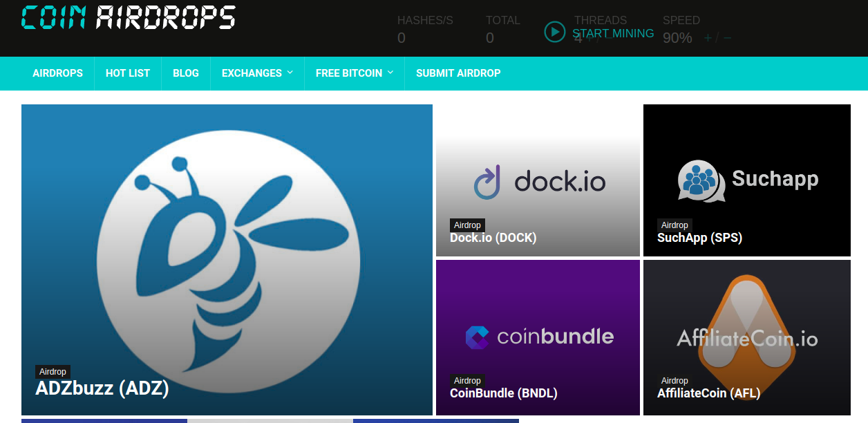The height and width of the screenshot is (423, 868).
Task: Click the Dock.io (DOCK) title
Action: [493, 238]
